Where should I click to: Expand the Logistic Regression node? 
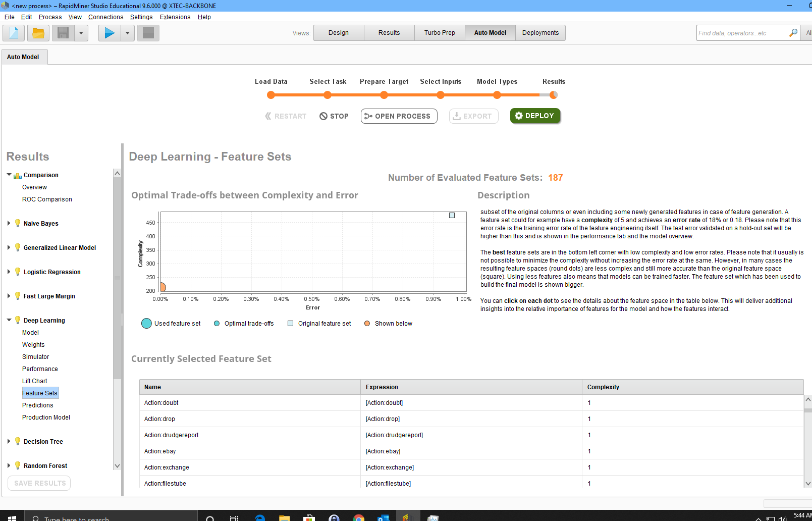[9, 272]
